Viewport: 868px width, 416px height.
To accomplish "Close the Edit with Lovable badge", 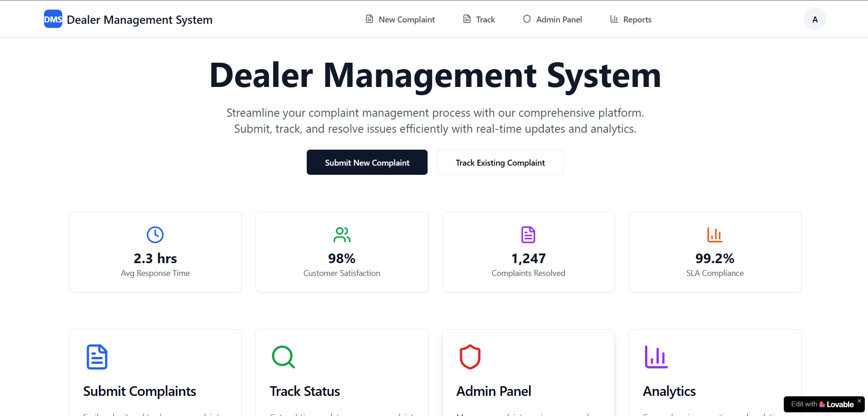I will 859,401.
